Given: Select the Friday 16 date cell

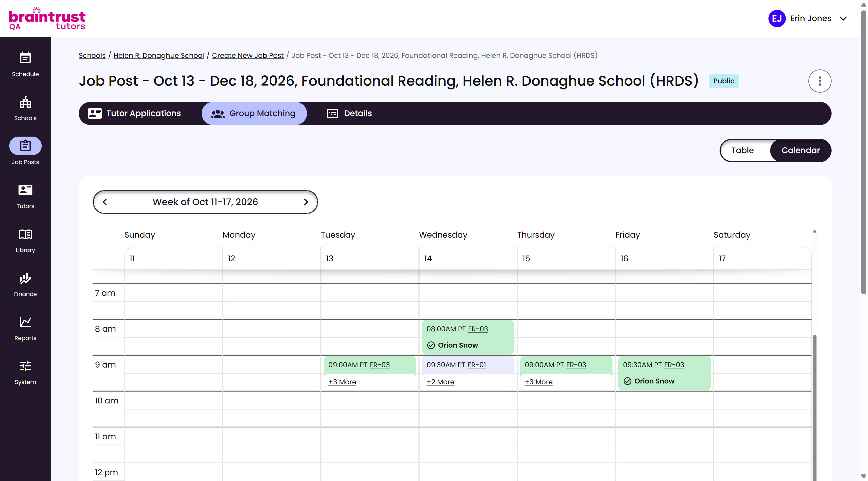Looking at the screenshot, I should coord(664,258).
